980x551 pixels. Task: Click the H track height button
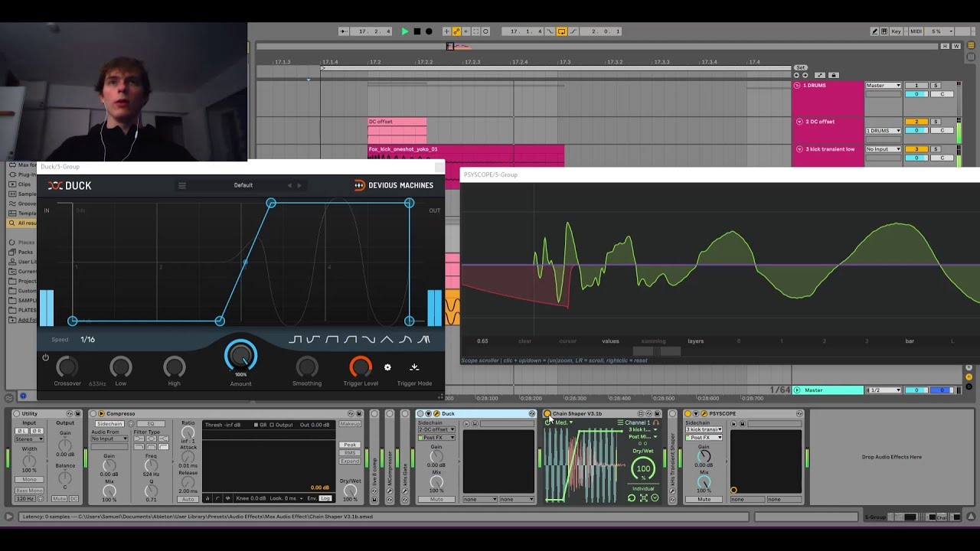click(x=945, y=46)
